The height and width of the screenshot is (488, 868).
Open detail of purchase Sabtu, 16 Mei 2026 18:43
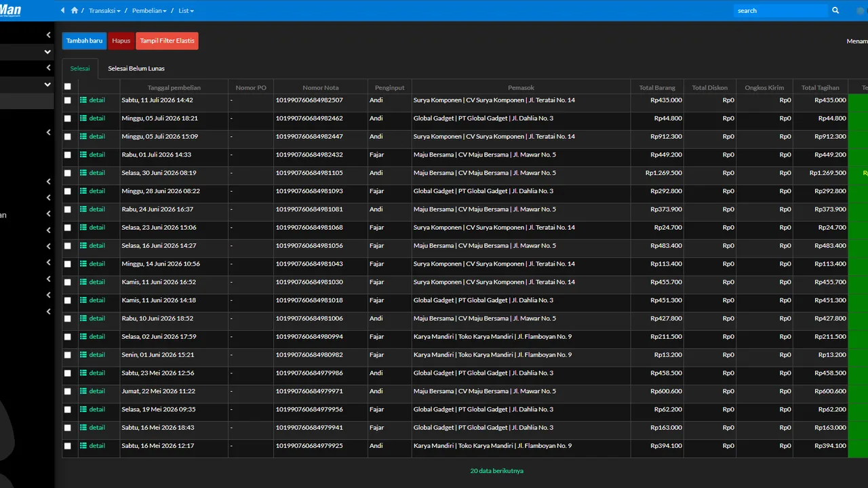pos(92,428)
